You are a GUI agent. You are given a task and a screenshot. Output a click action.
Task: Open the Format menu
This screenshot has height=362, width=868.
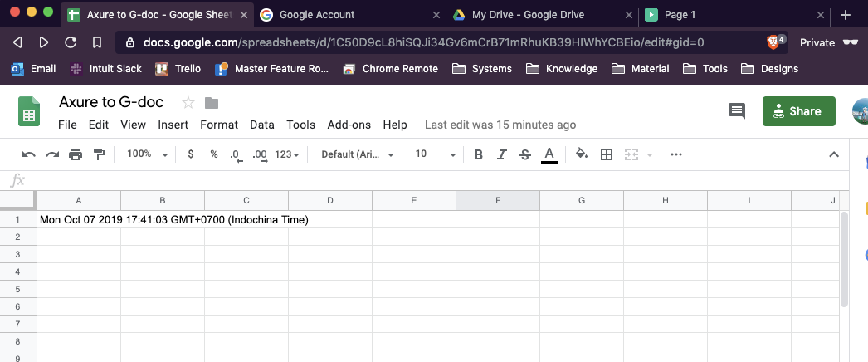pyautogui.click(x=219, y=125)
